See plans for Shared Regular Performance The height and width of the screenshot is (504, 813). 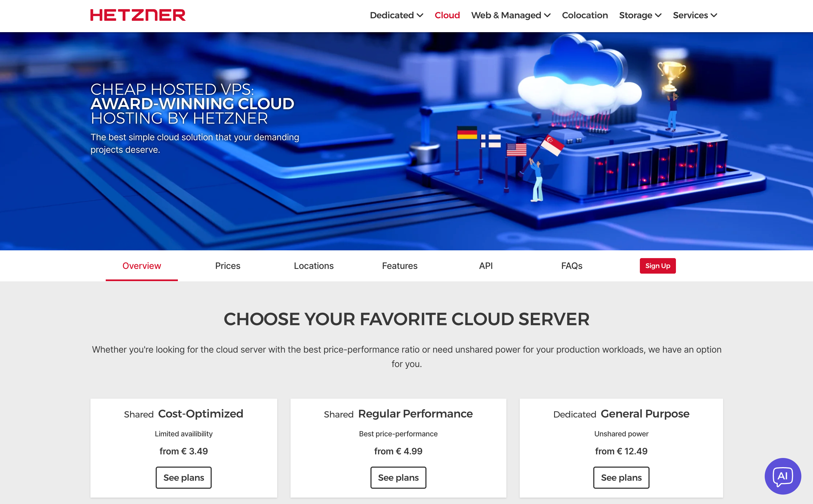click(398, 477)
